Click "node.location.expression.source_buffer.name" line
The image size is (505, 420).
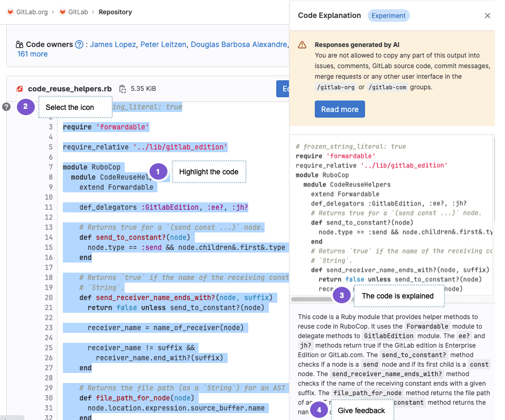tap(176, 408)
